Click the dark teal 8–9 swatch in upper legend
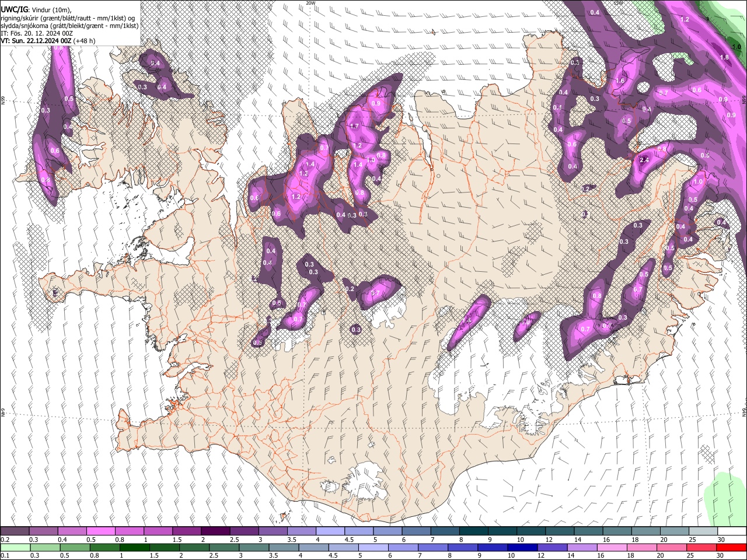The height and width of the screenshot is (560, 747). 473,531
